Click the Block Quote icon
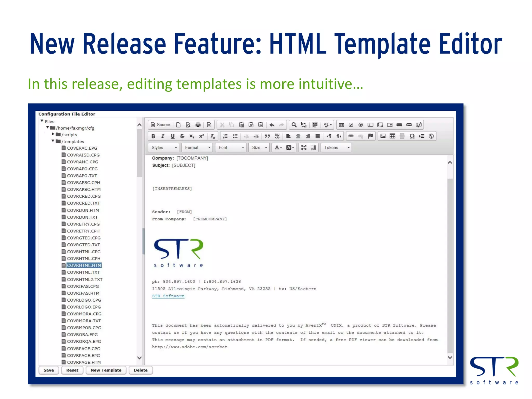The image size is (532, 399). pyautogui.click(x=267, y=136)
